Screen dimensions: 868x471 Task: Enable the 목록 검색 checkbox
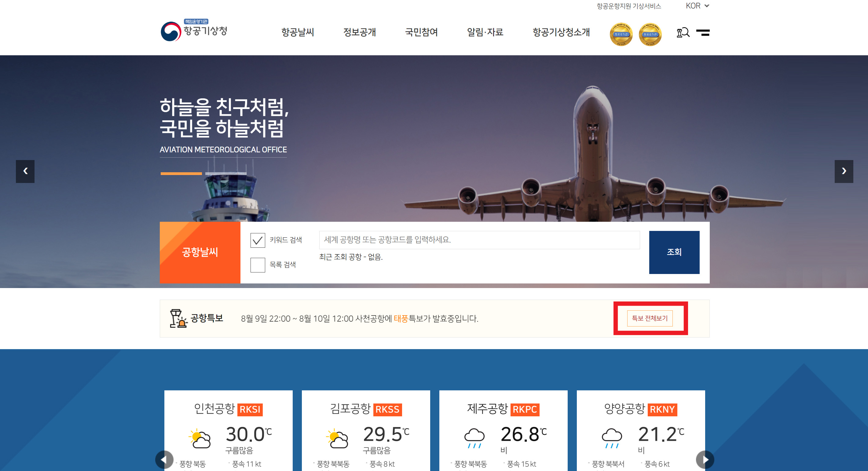[258, 265]
